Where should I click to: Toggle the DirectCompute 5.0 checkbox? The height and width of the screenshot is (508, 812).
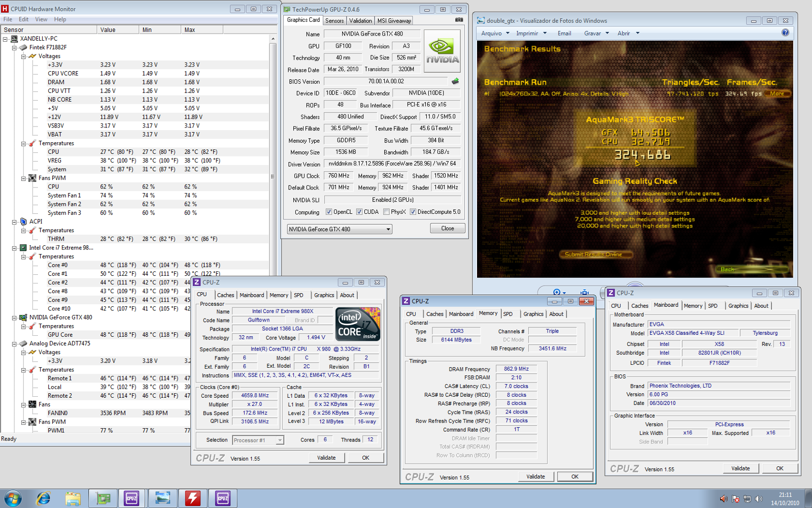(413, 212)
